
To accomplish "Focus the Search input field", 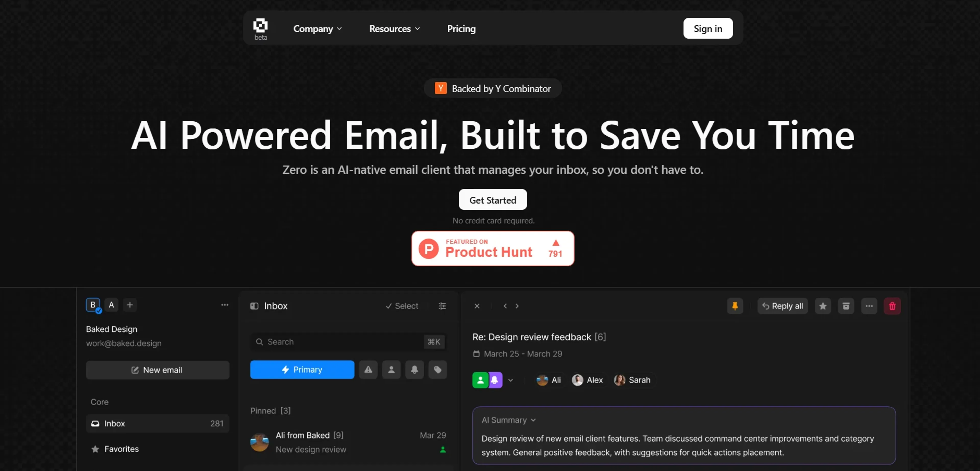I will pyautogui.click(x=348, y=342).
